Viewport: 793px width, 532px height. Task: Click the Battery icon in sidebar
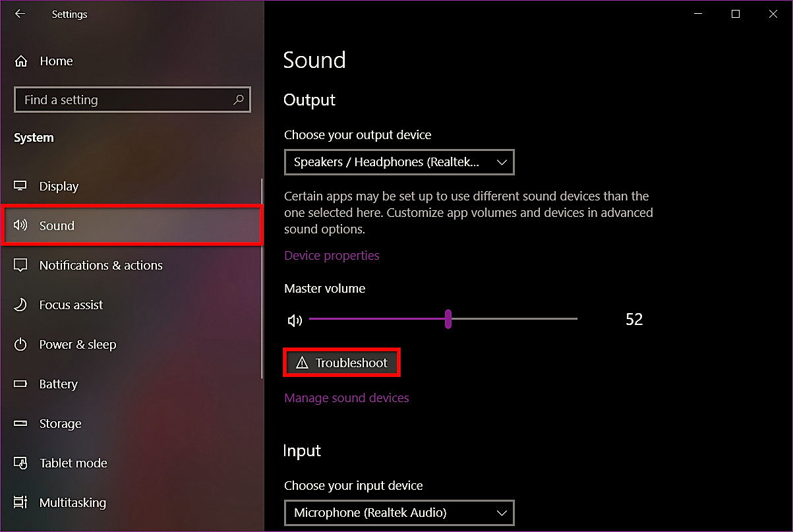(x=20, y=384)
